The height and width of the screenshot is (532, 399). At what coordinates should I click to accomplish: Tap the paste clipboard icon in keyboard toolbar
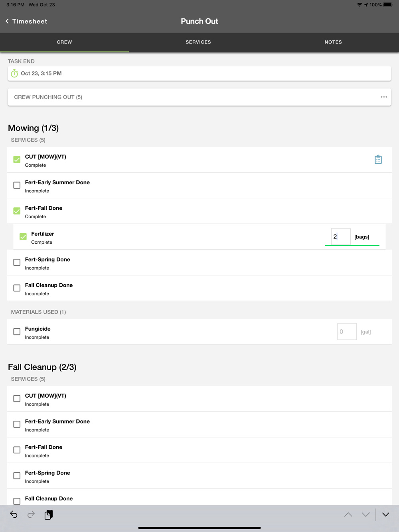click(x=49, y=514)
